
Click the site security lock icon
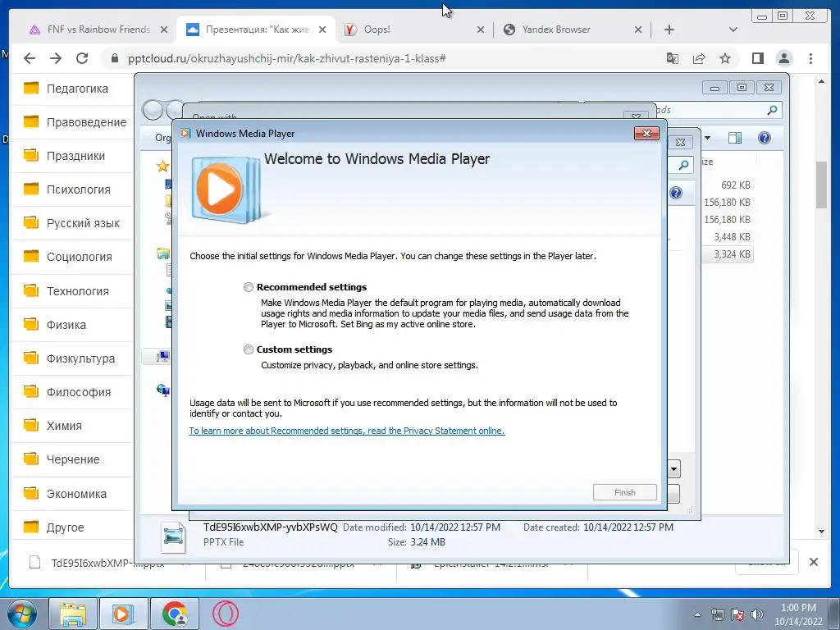114,58
